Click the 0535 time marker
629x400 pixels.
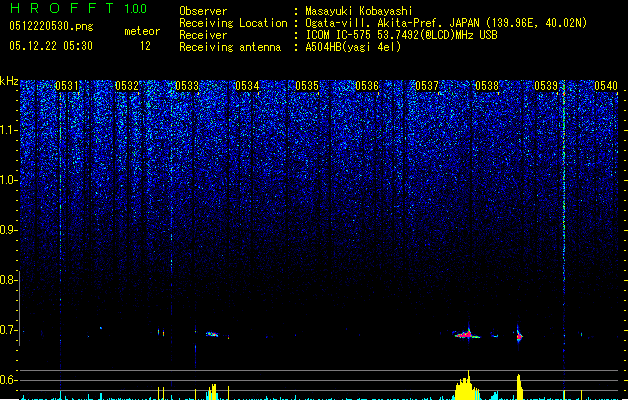(x=307, y=86)
